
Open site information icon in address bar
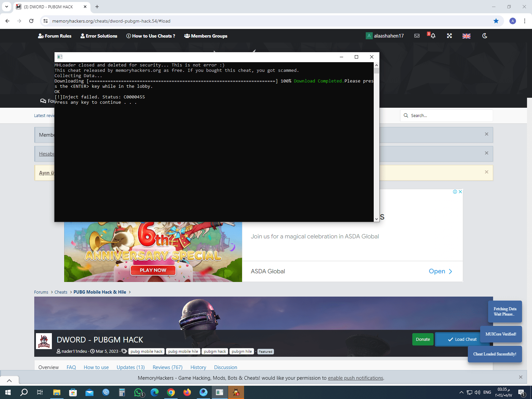tap(46, 21)
